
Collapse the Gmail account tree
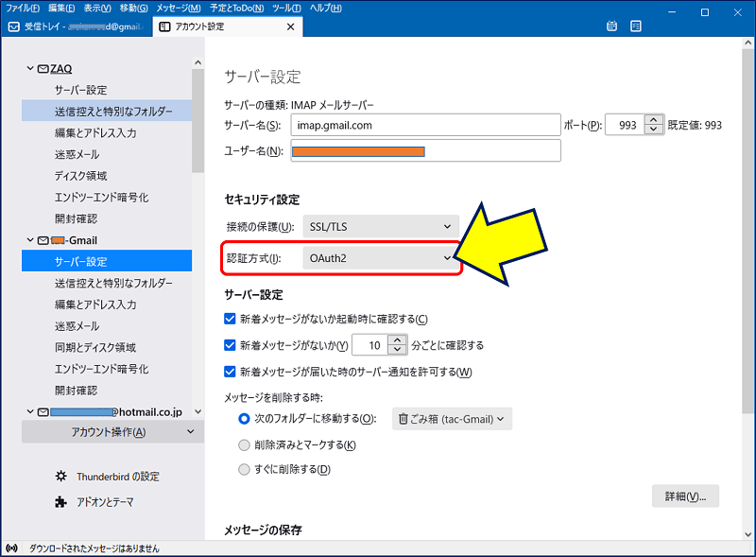[x=30, y=240]
